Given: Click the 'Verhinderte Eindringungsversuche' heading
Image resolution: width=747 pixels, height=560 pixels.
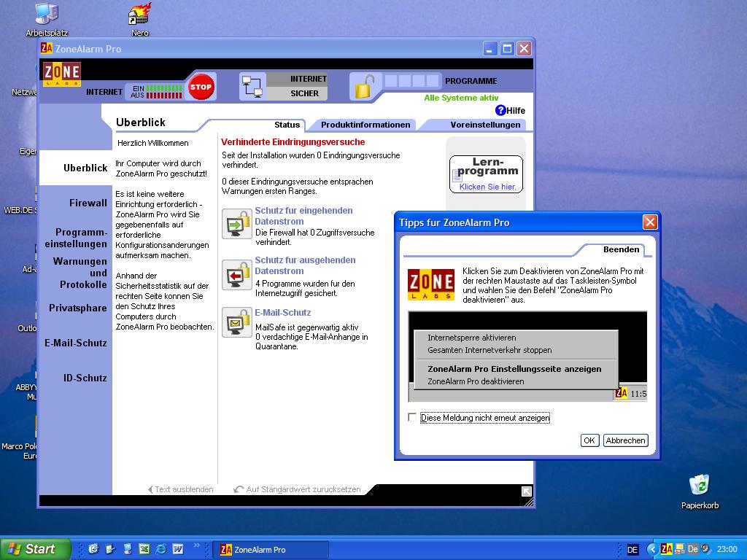Looking at the screenshot, I should pyautogui.click(x=293, y=142).
